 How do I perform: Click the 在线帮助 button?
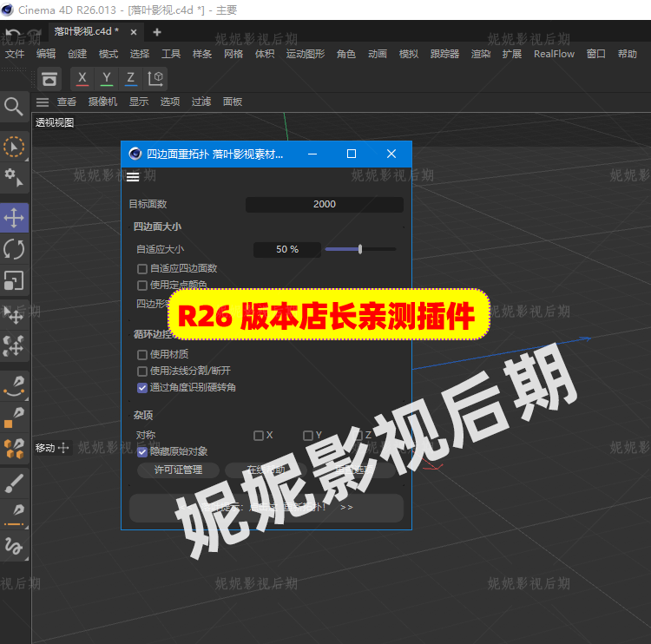pos(266,470)
